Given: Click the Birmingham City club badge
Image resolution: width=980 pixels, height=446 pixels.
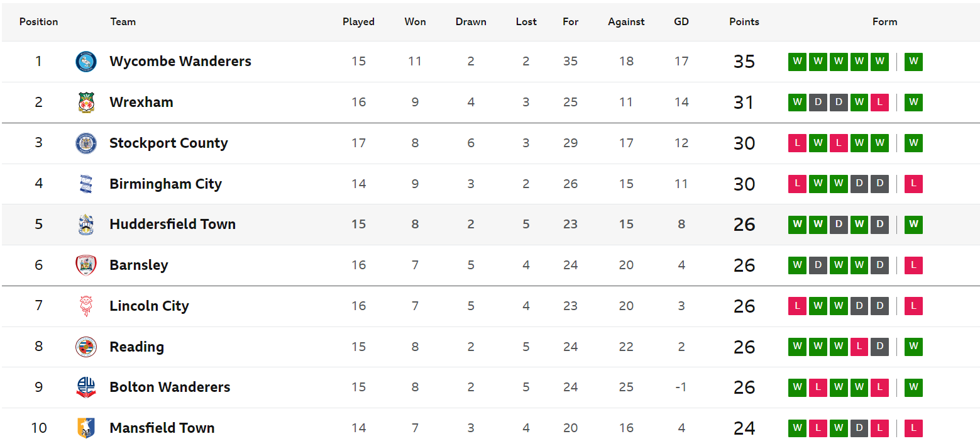Looking at the screenshot, I should click(x=85, y=184).
